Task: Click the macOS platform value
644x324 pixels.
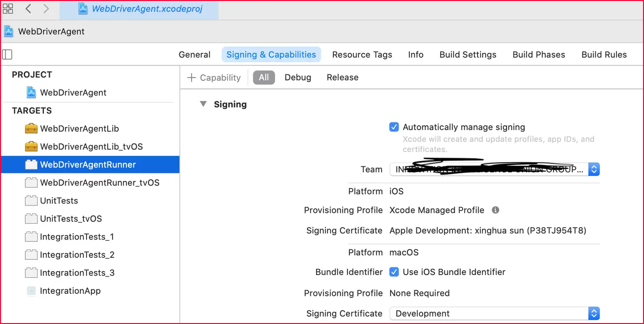Action: click(404, 252)
